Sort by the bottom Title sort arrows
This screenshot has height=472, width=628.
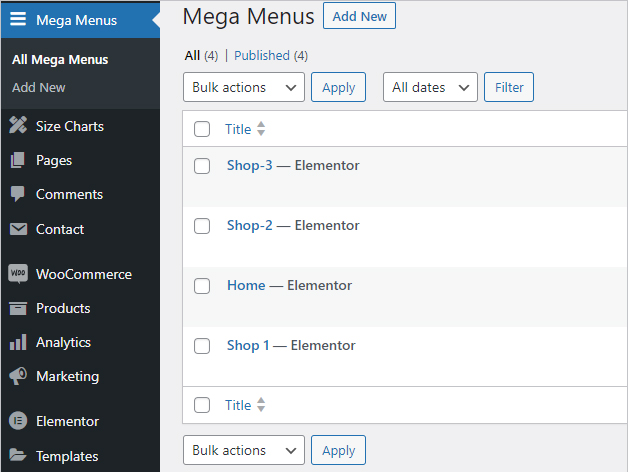point(261,405)
